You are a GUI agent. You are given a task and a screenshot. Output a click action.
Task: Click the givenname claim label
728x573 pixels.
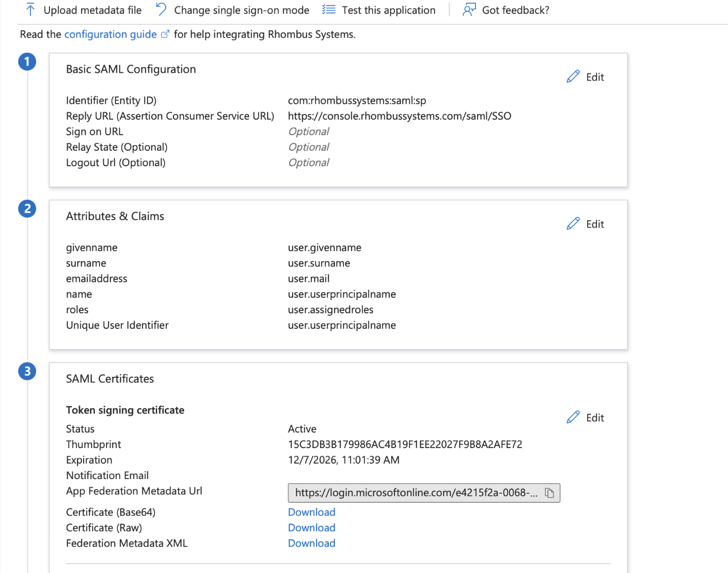[x=92, y=248]
